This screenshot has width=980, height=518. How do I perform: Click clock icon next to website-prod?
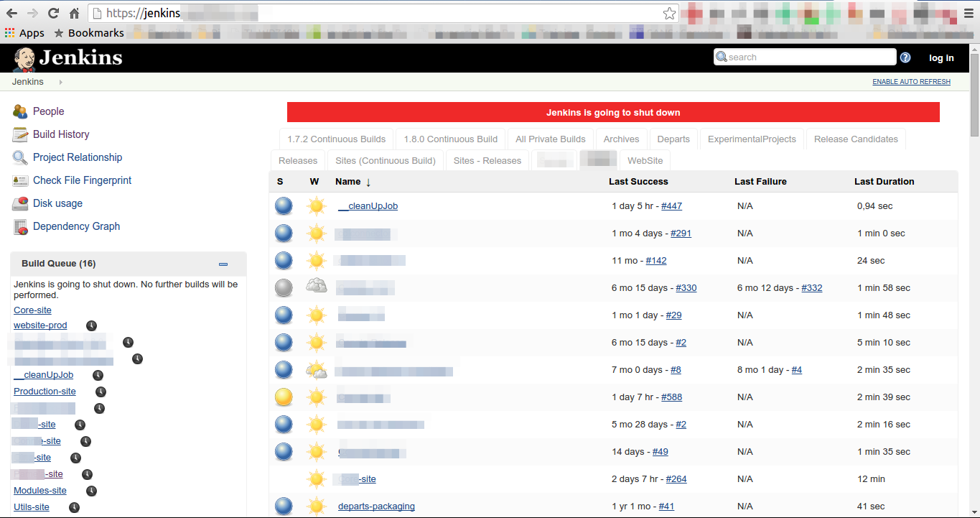pyautogui.click(x=91, y=325)
